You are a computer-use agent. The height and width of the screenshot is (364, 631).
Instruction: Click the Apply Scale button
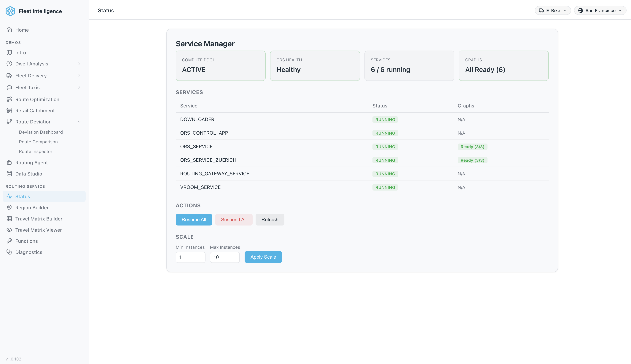pos(263,257)
